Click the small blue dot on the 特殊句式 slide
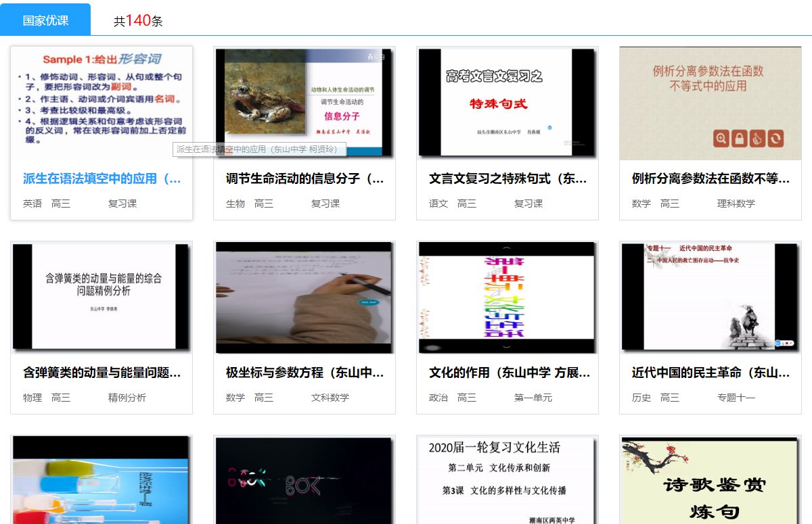The width and height of the screenshot is (812, 524). (549, 126)
